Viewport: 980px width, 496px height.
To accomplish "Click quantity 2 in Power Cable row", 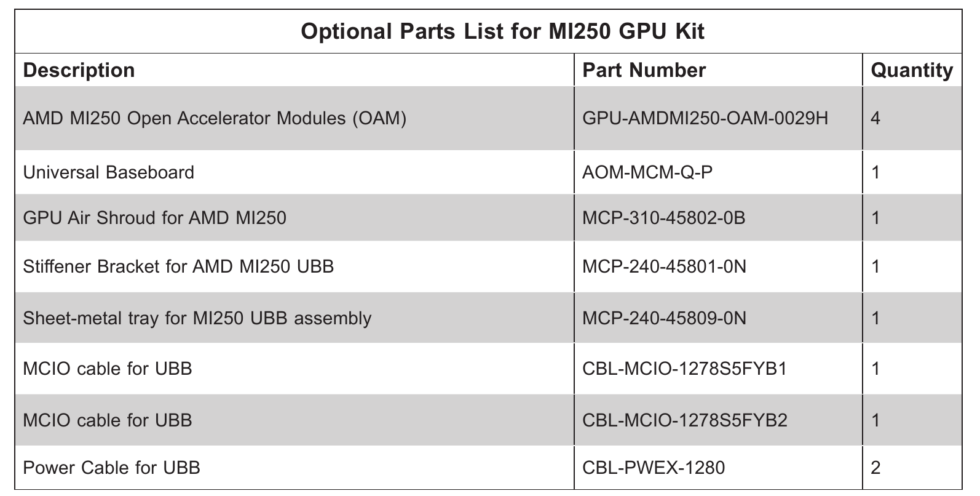I will [x=875, y=468].
